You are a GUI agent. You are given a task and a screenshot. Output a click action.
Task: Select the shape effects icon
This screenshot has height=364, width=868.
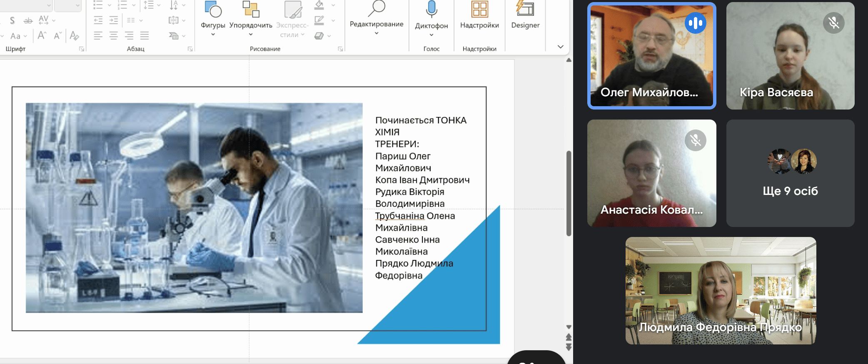click(319, 35)
